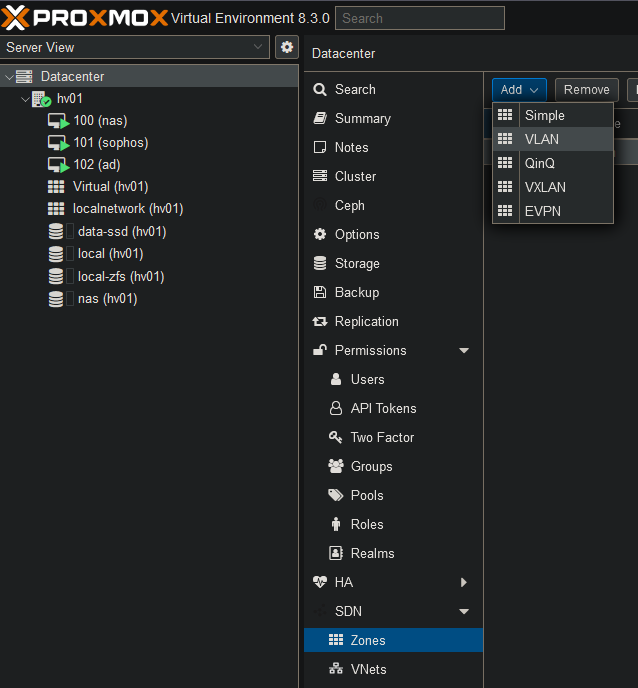Open the data-ssd storage icon in tree
The height and width of the screenshot is (688, 638).
tap(56, 232)
